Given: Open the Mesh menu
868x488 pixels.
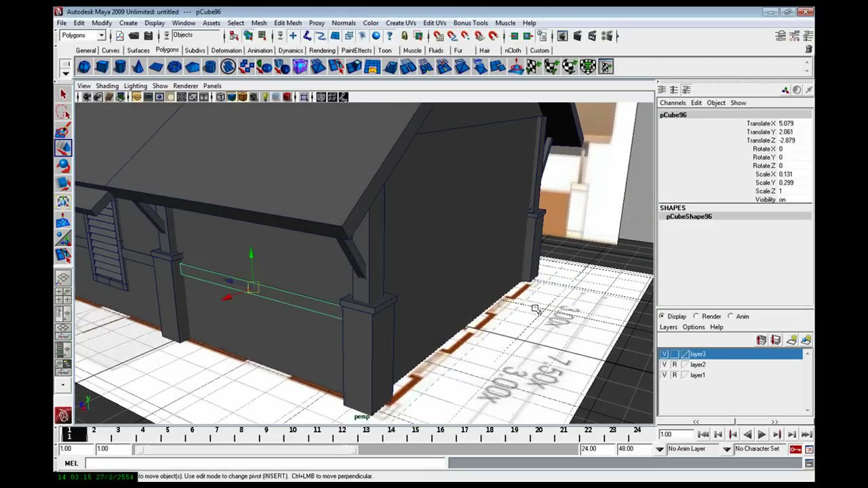Looking at the screenshot, I should [x=258, y=23].
